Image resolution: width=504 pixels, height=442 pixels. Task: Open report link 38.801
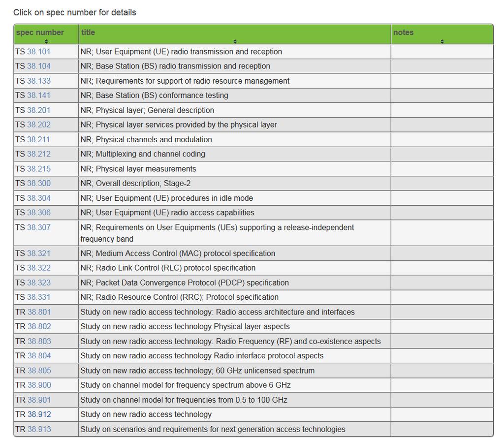[x=39, y=312]
